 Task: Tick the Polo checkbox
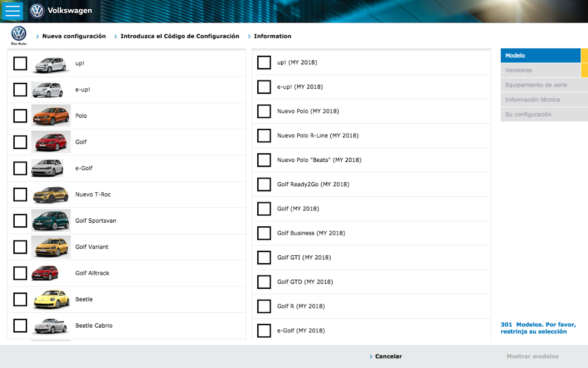point(20,116)
